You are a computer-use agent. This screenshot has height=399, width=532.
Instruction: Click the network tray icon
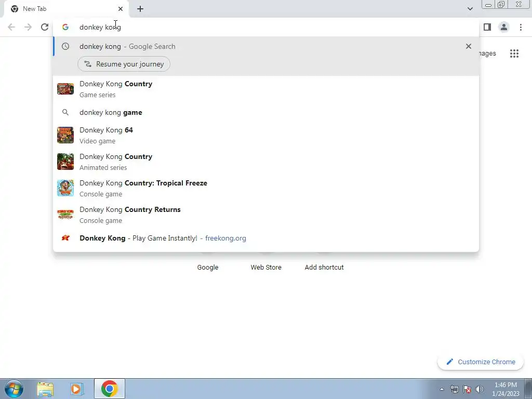tap(454, 389)
